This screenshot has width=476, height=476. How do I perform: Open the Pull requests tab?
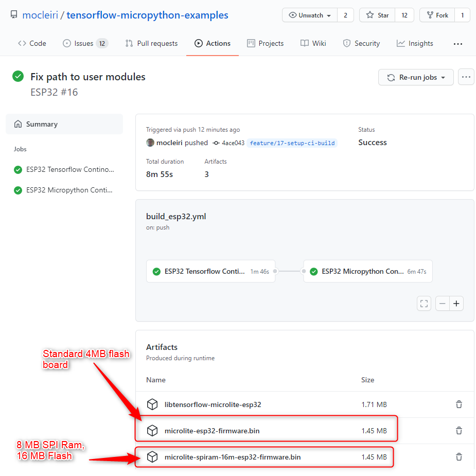(151, 43)
